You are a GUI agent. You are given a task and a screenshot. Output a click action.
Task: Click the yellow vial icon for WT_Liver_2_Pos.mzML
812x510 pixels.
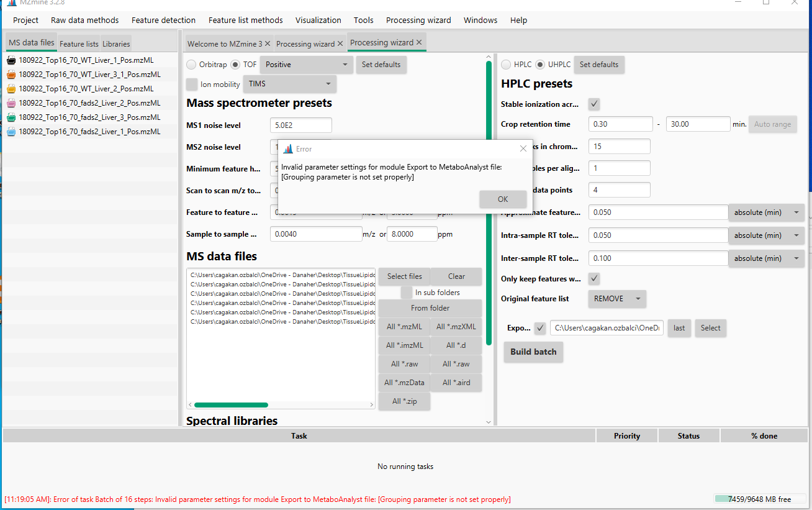11,88
